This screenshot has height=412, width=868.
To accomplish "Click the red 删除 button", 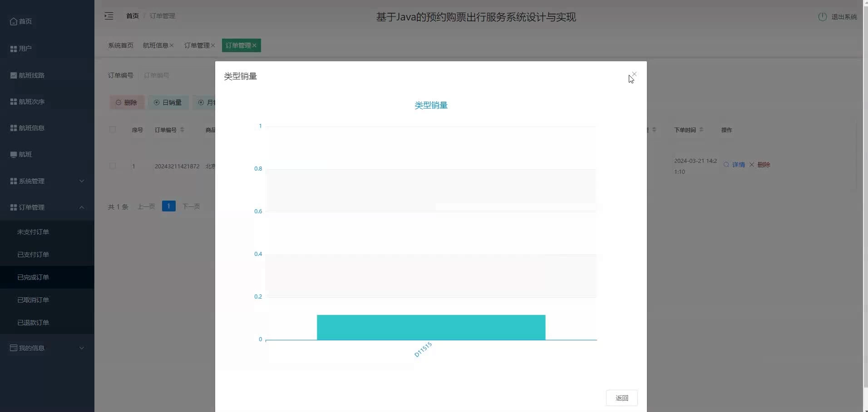I will [127, 103].
